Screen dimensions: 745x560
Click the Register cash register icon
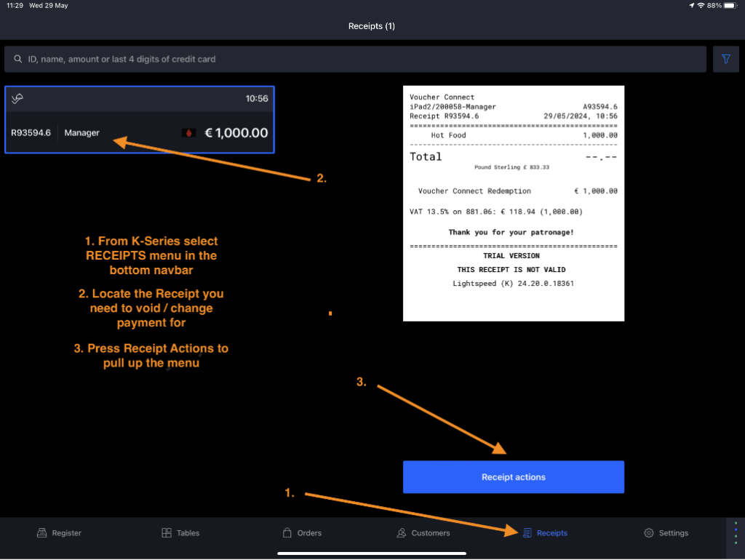point(41,533)
